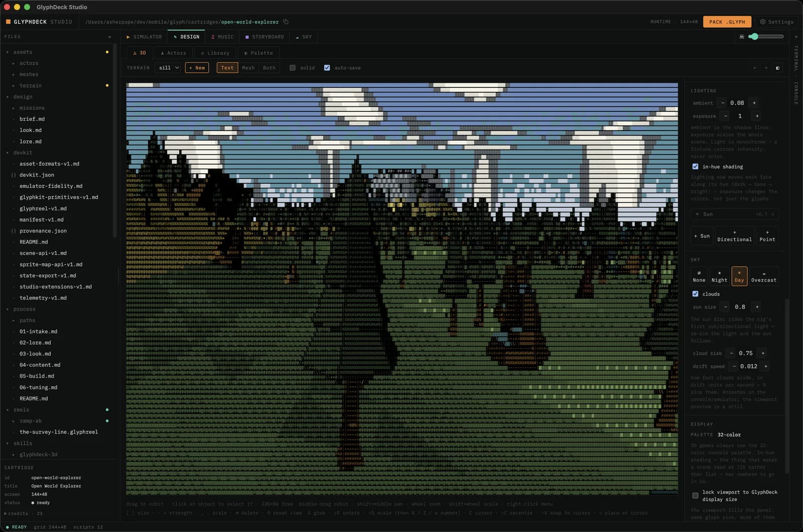Toggle the side panel layout icon
The image size is (803, 532).
(x=777, y=68)
